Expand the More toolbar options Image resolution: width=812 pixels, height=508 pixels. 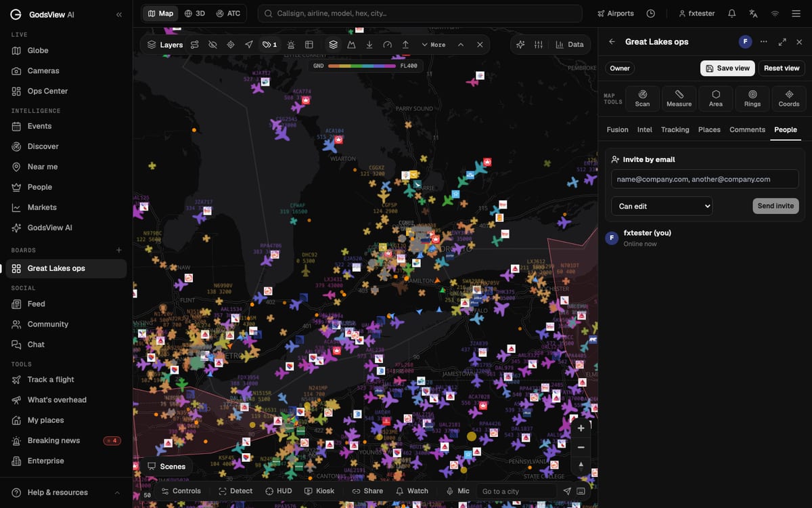[433, 45]
